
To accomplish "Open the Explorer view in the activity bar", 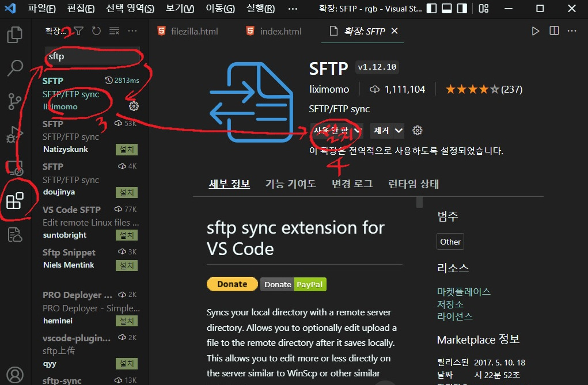I will tap(14, 35).
